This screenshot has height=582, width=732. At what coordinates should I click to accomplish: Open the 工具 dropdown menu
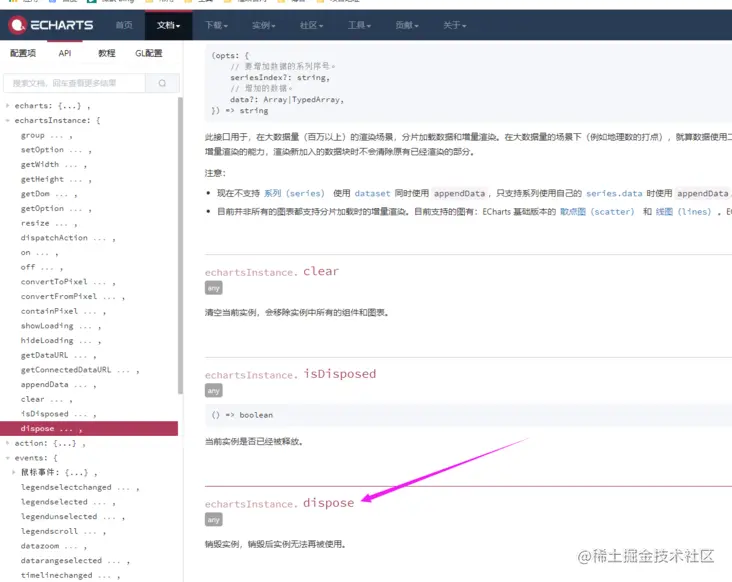[359, 25]
